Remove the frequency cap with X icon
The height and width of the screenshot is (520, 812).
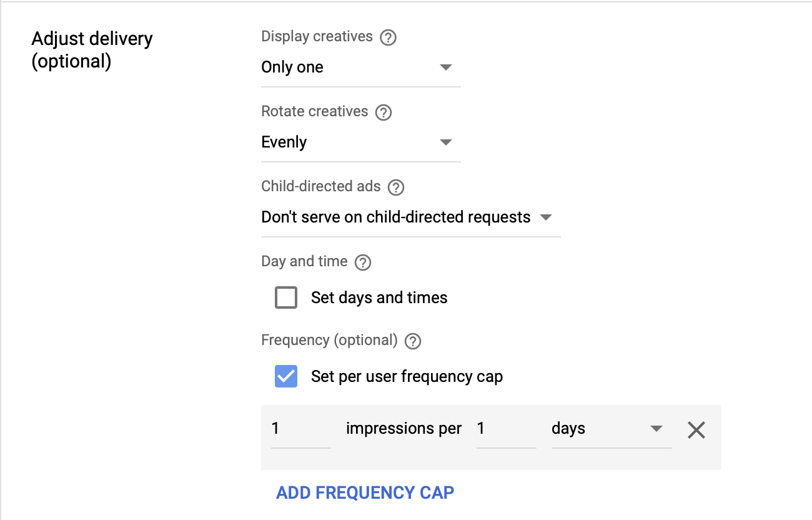click(x=696, y=429)
